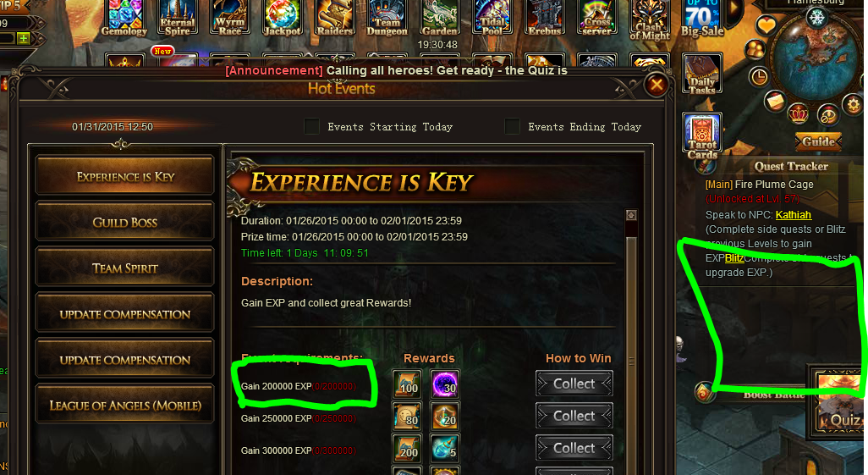Open the Team Dungeon icon

coord(387,18)
